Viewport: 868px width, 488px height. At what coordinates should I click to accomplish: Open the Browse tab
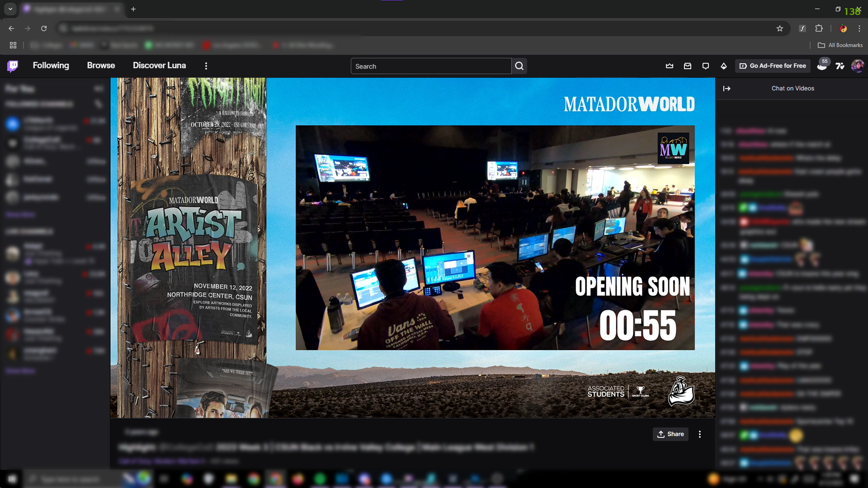tap(101, 66)
